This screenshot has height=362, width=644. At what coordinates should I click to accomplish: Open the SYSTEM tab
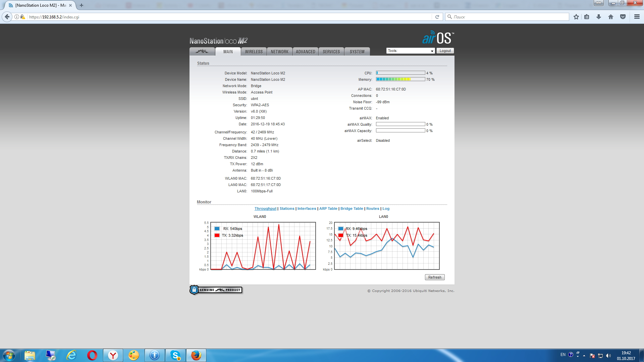(357, 52)
